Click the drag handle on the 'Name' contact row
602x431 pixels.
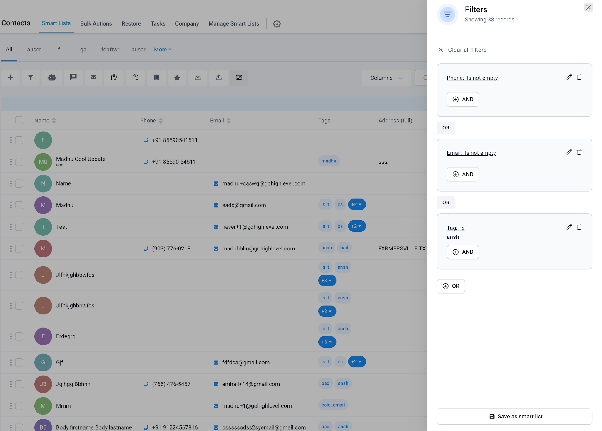pyautogui.click(x=11, y=183)
